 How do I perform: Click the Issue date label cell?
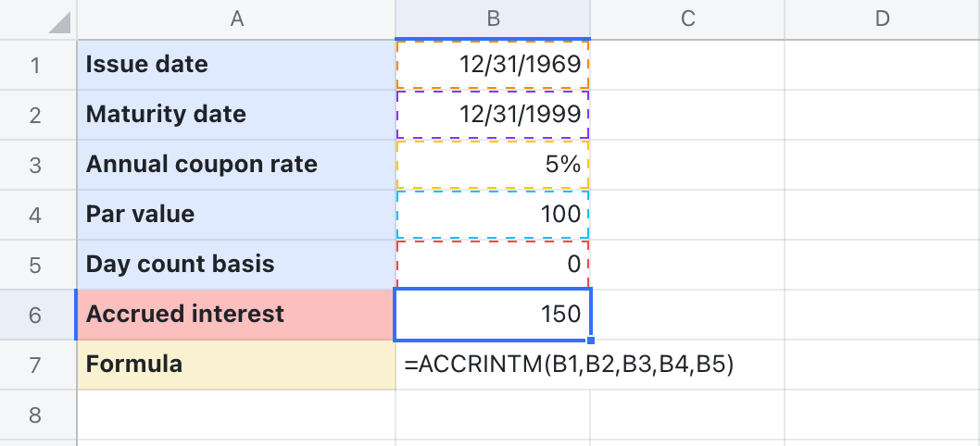(x=236, y=65)
